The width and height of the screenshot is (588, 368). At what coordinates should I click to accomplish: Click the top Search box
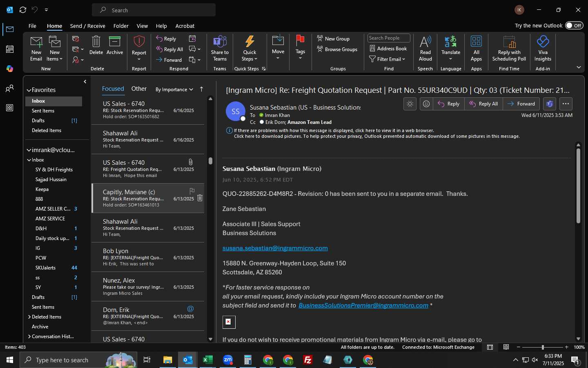[x=154, y=10]
